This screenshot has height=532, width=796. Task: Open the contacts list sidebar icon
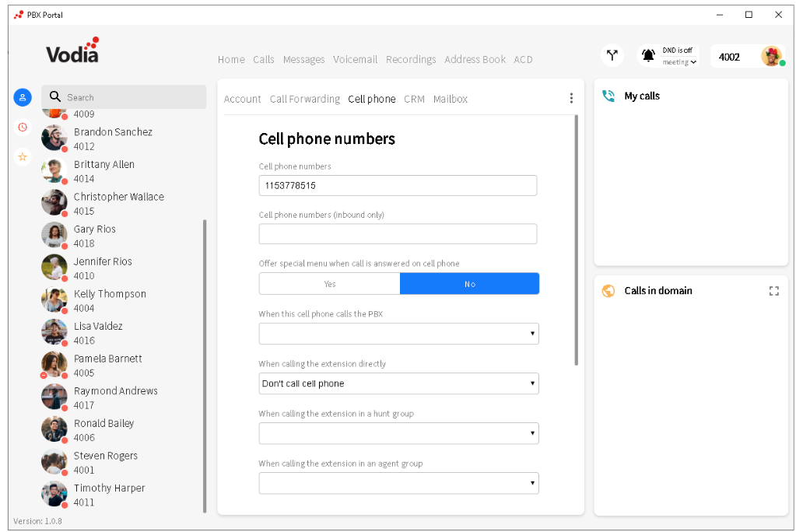pos(23,97)
